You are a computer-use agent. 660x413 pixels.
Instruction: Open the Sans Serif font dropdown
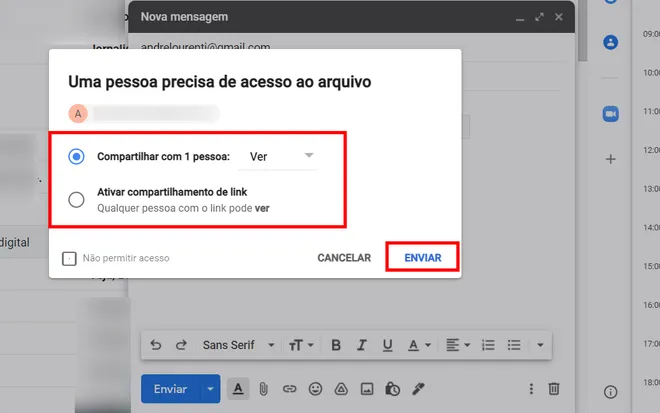click(238, 345)
